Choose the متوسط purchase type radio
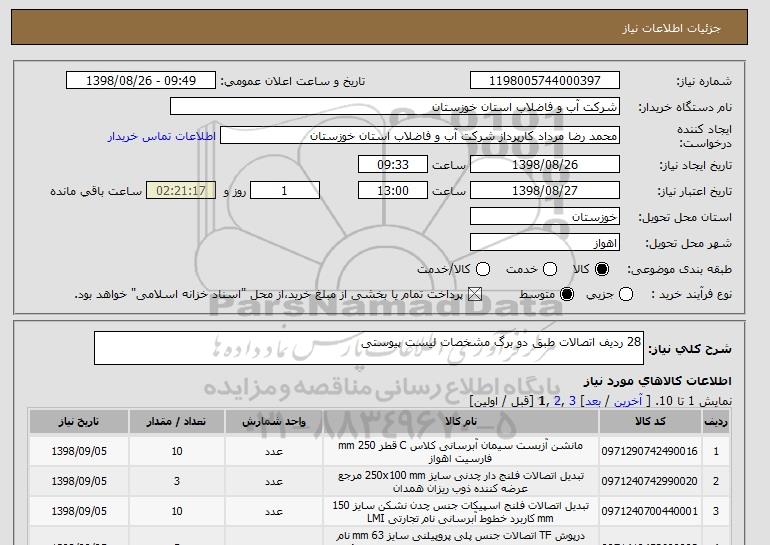 tap(567, 295)
